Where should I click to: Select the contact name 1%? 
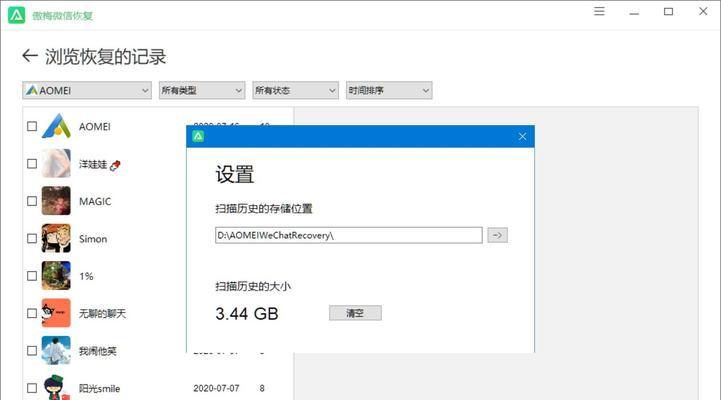(86, 276)
